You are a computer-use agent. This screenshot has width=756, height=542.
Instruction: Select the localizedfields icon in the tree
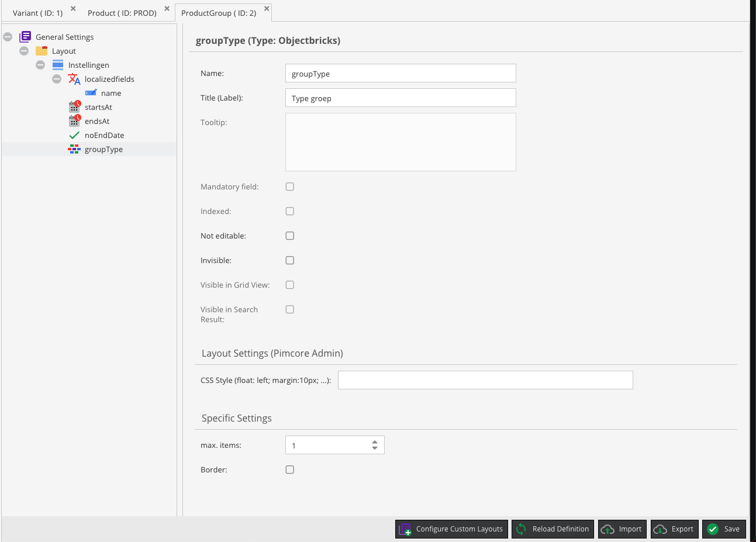click(x=73, y=78)
